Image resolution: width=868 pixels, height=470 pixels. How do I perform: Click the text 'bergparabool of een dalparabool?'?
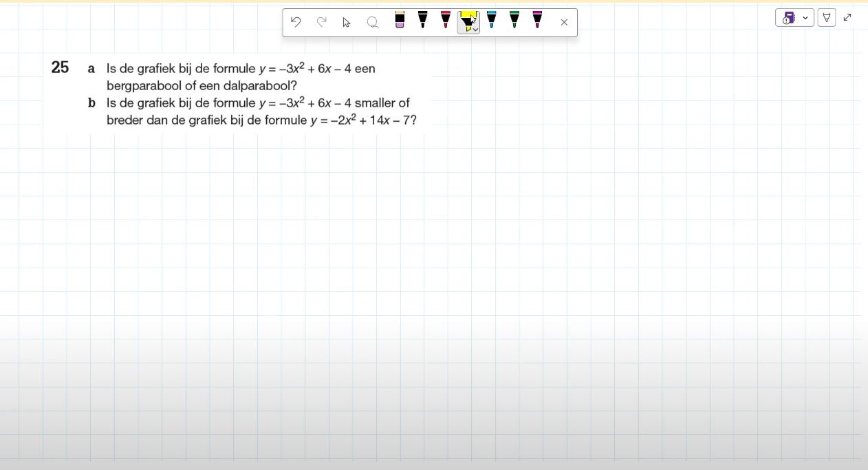point(202,86)
